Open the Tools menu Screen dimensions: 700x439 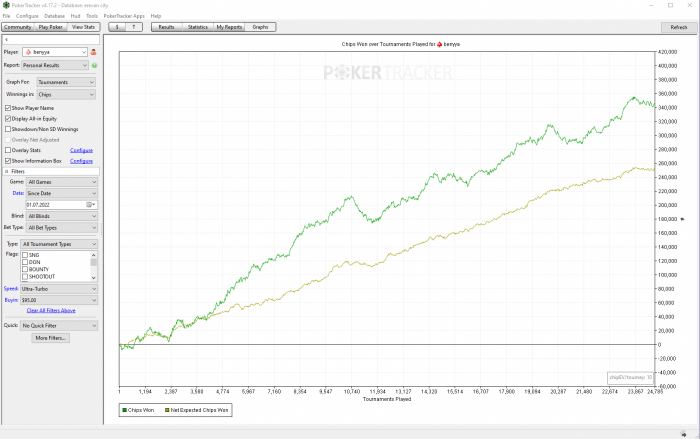(92, 16)
